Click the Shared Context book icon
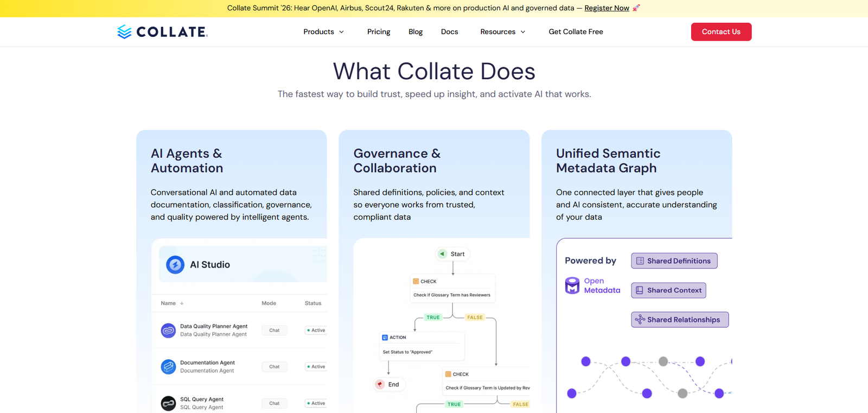 640,290
